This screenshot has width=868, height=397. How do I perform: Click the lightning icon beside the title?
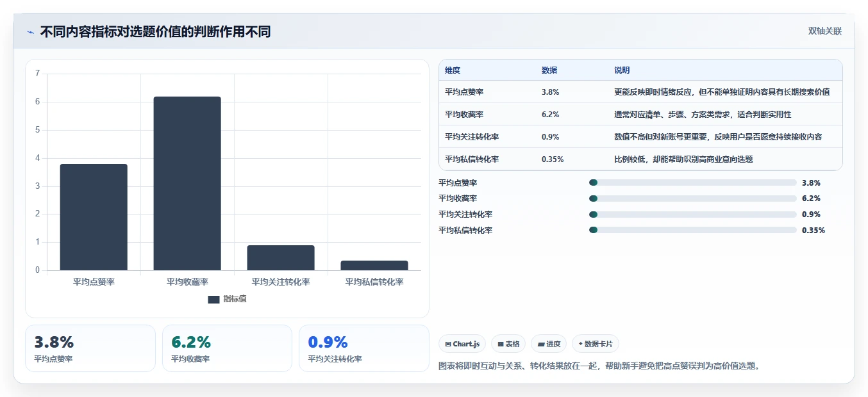click(x=31, y=32)
